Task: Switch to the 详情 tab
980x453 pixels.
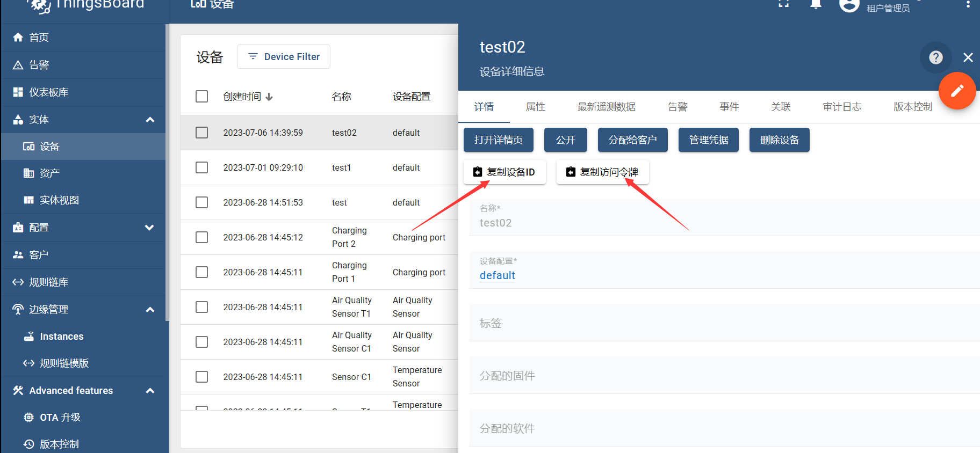Action: [484, 107]
